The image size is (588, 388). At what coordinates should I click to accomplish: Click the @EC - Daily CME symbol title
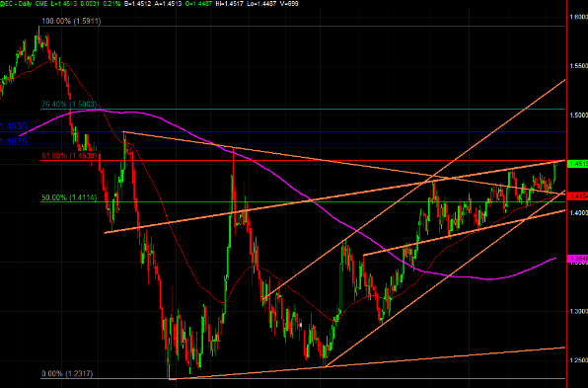pos(22,4)
